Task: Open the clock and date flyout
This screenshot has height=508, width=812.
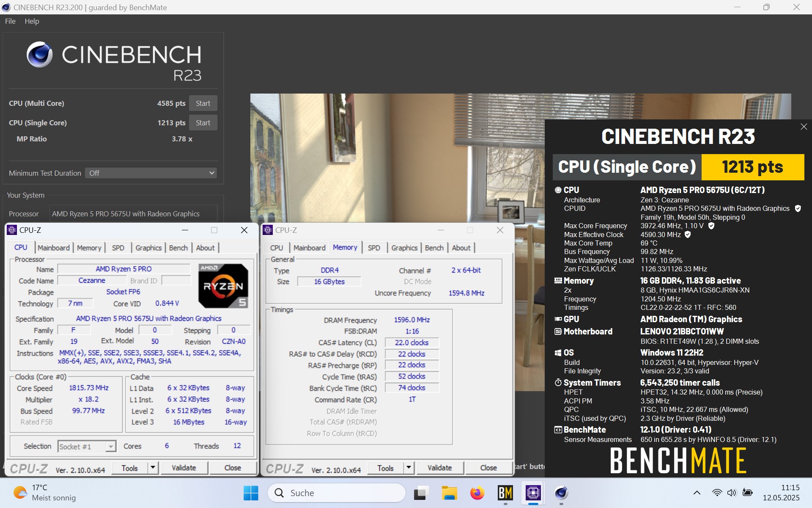Action: click(x=781, y=493)
